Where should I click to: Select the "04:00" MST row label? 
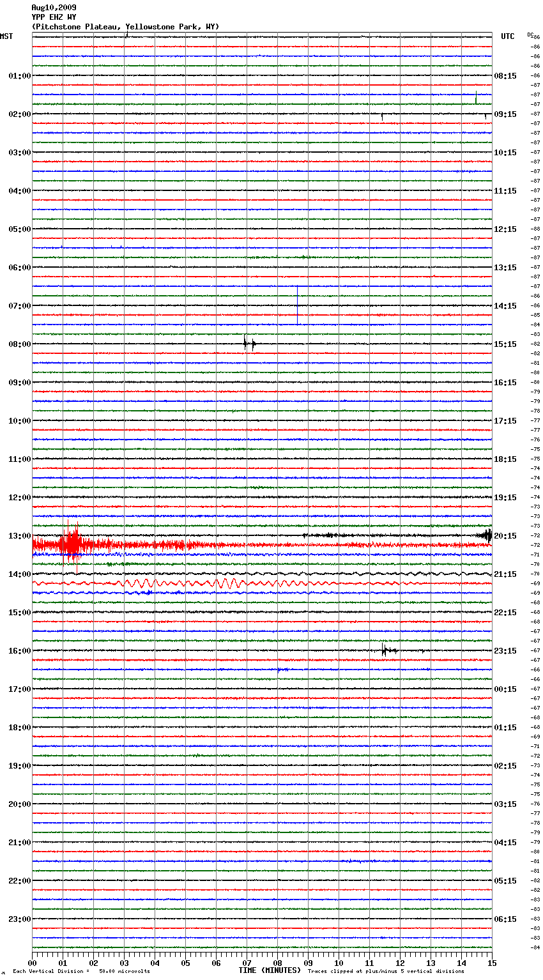click(20, 191)
